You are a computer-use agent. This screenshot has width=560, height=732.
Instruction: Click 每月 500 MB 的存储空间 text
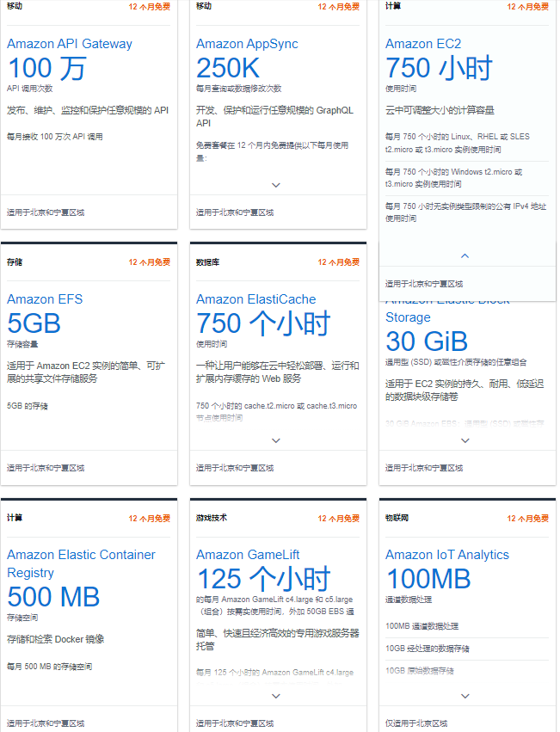pyautogui.click(x=50, y=667)
